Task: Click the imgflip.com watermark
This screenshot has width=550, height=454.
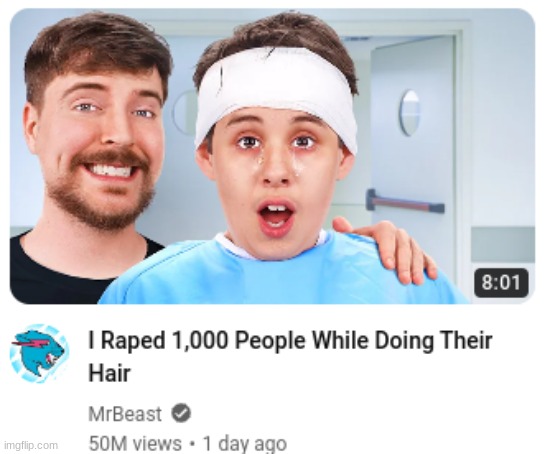Action: coord(30,446)
